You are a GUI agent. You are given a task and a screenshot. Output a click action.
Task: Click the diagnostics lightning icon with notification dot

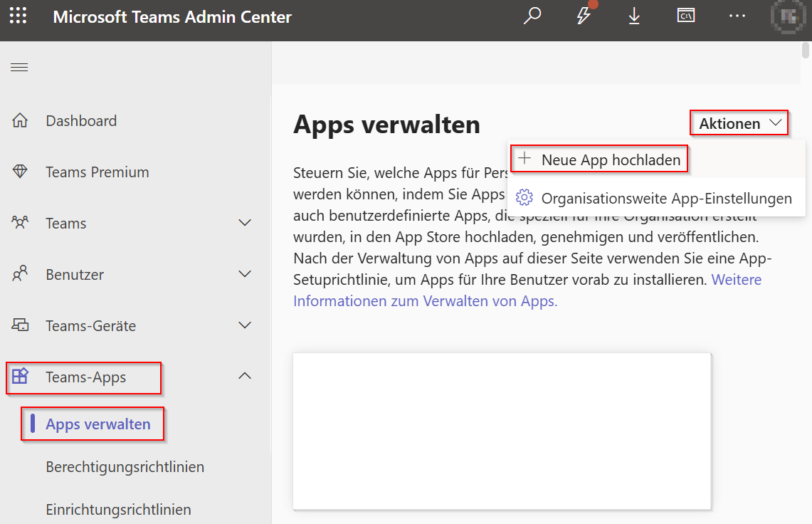pyautogui.click(x=584, y=16)
